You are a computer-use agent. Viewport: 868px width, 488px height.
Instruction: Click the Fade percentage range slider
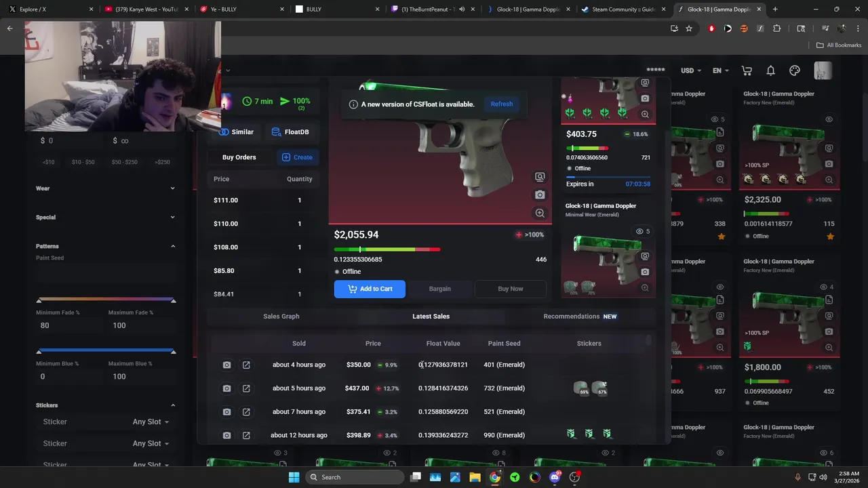(106, 300)
